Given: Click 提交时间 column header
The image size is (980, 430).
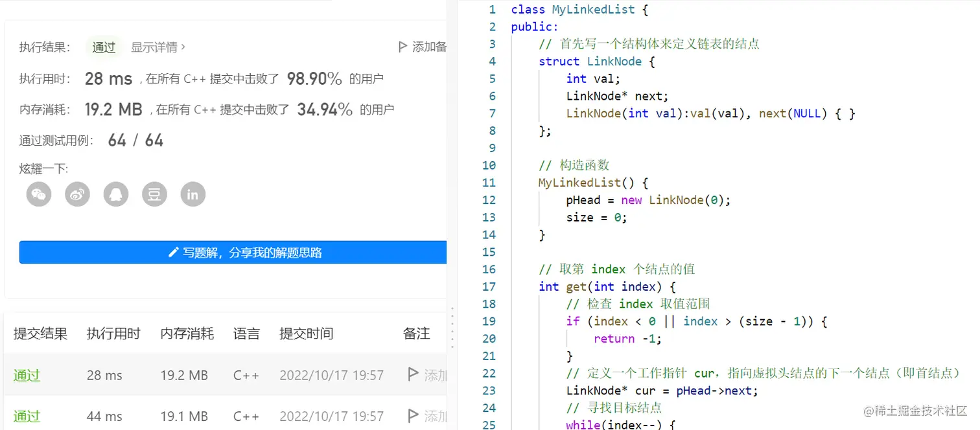Looking at the screenshot, I should 307,334.
